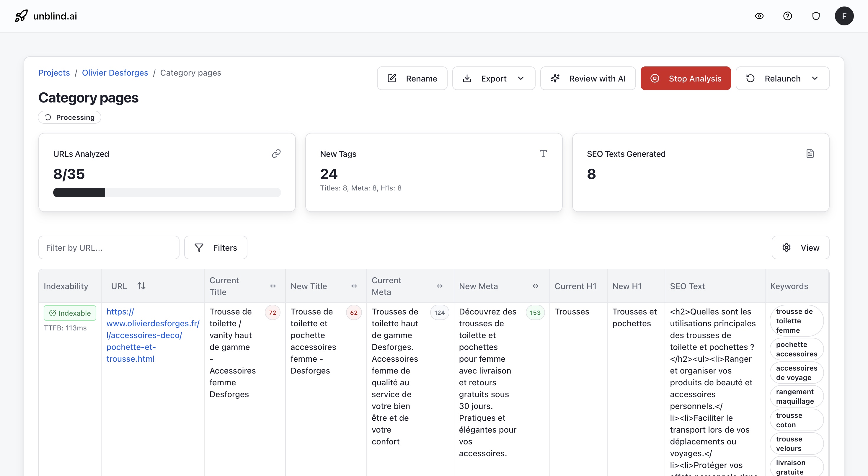
Task: Go to Projects breadcrumb
Action: pos(54,72)
